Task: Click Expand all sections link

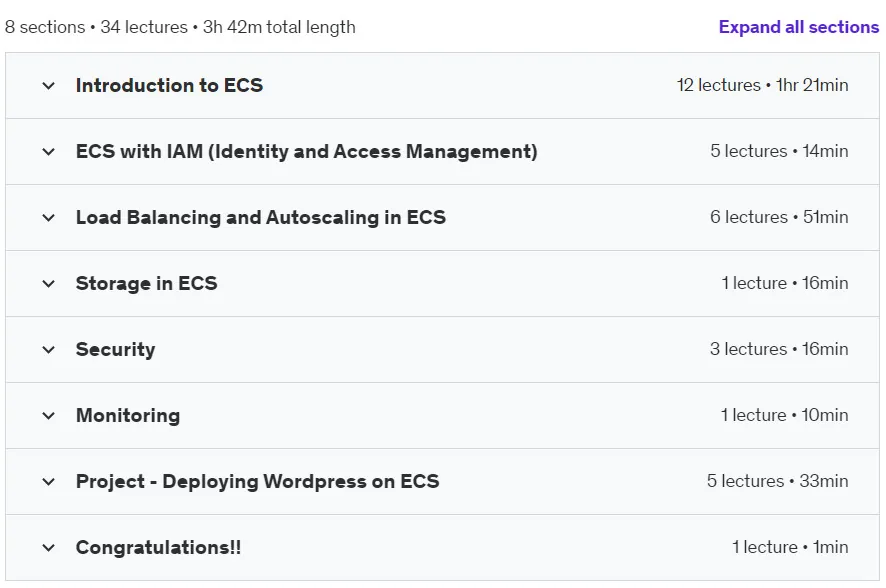Action: [x=798, y=27]
